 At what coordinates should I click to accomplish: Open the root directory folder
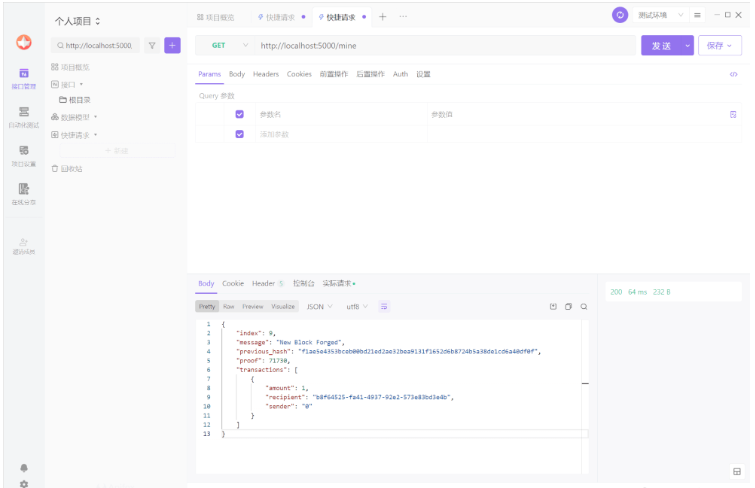tap(75, 100)
